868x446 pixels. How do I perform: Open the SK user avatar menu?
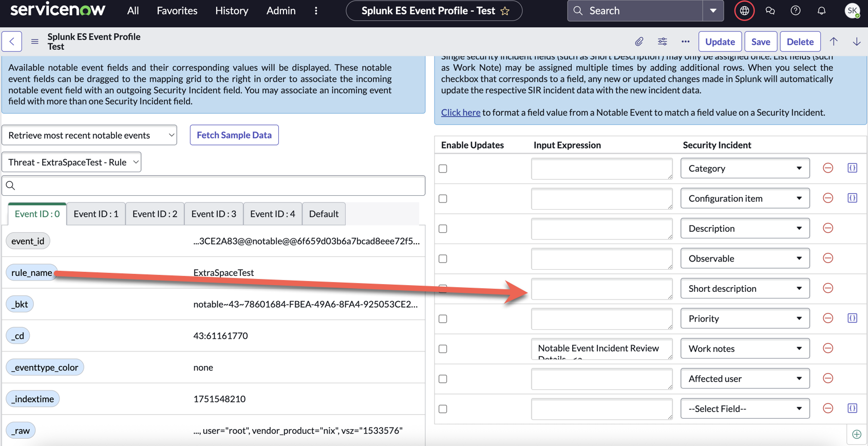[x=853, y=11]
